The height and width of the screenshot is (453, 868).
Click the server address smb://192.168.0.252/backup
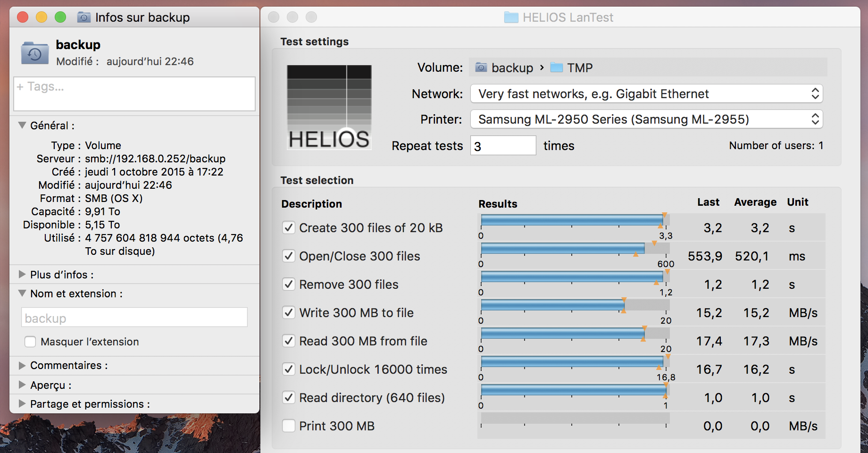pos(155,159)
